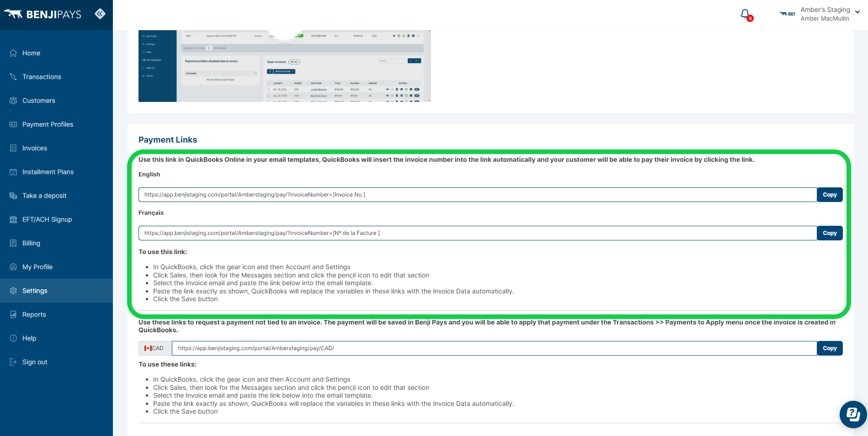Screen dimensions: 868x436
Task: Click the 'To use these links:' text
Action: point(167,364)
